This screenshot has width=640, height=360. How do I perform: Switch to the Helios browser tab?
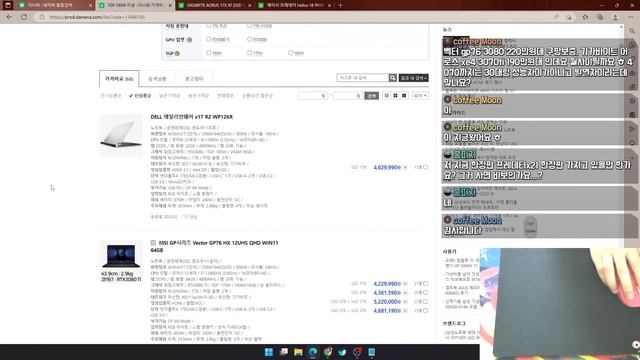click(x=295, y=5)
